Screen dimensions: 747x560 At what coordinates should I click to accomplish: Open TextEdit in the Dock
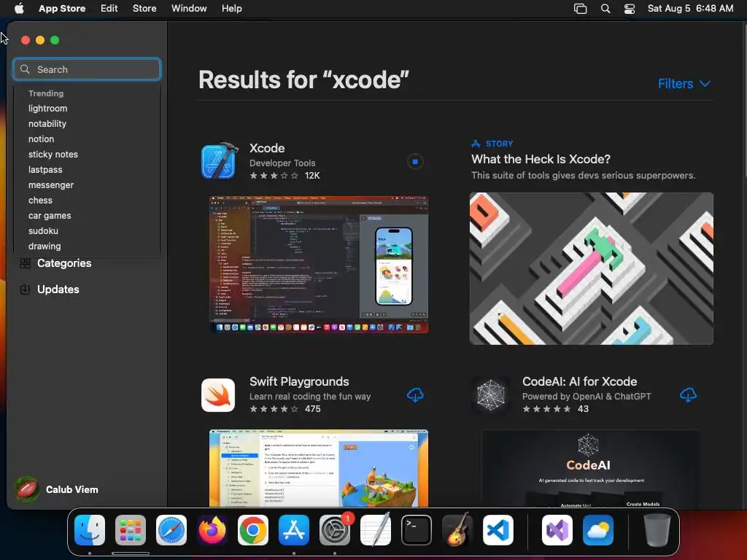pyautogui.click(x=376, y=529)
